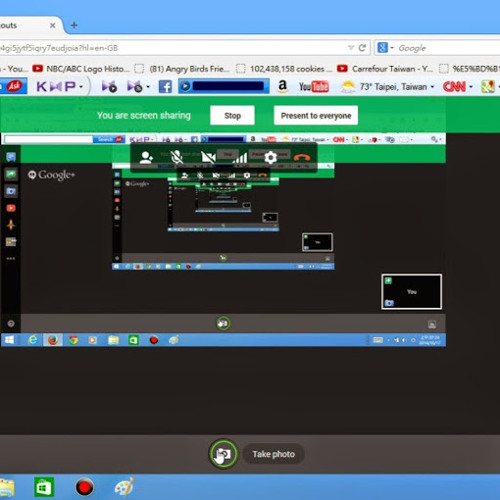
Task: Open search engine selector dropdown
Action: pyautogui.click(x=385, y=48)
